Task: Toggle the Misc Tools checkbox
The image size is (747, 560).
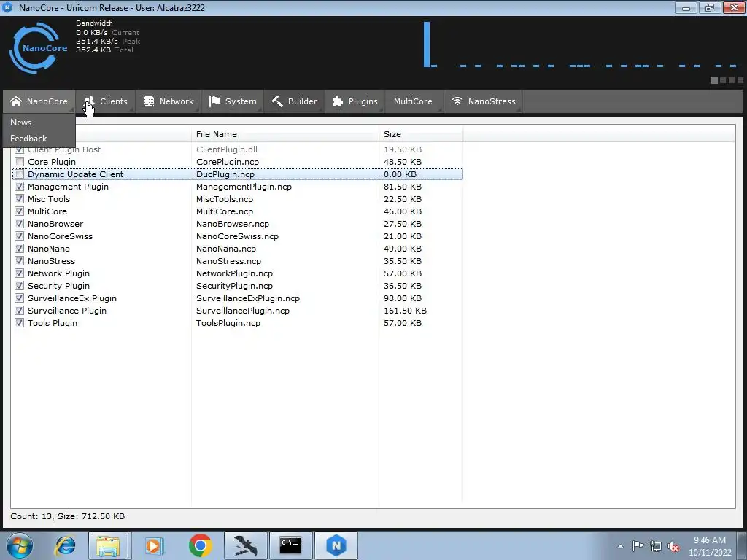Action: click(19, 199)
